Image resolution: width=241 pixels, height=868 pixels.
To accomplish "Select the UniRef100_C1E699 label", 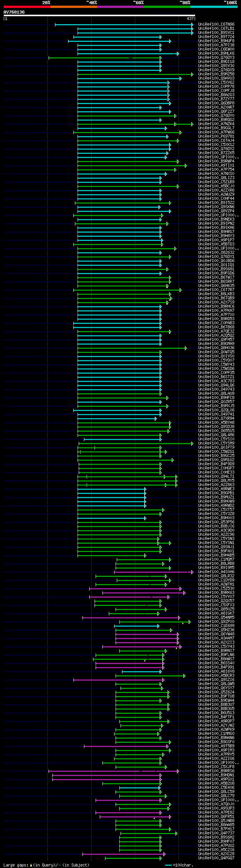I will tap(216, 626).
